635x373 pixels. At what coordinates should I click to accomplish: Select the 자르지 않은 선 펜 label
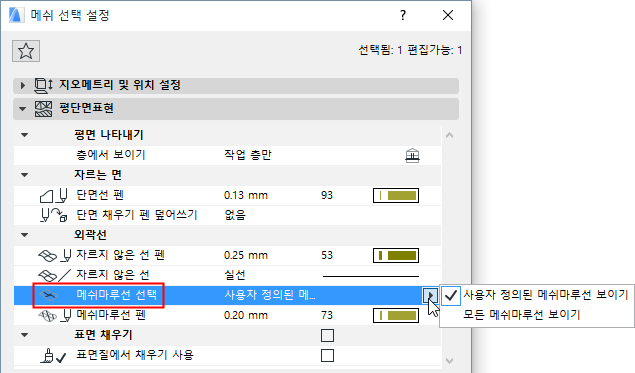[x=120, y=255]
